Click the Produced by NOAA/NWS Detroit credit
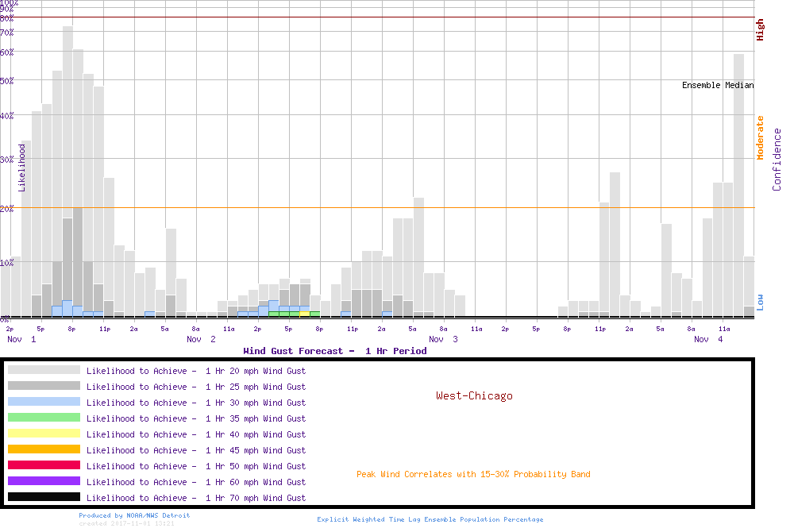The image size is (794, 532). [x=134, y=515]
